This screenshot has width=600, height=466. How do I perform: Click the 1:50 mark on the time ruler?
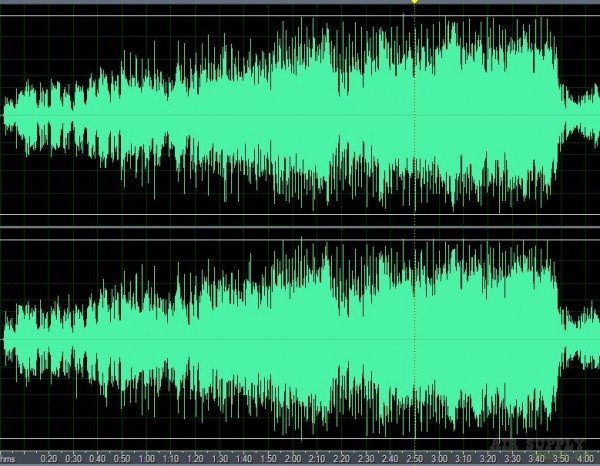click(x=268, y=458)
